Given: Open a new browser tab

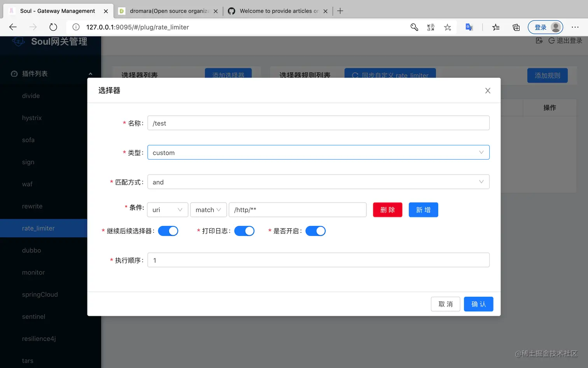Looking at the screenshot, I should tap(340, 11).
